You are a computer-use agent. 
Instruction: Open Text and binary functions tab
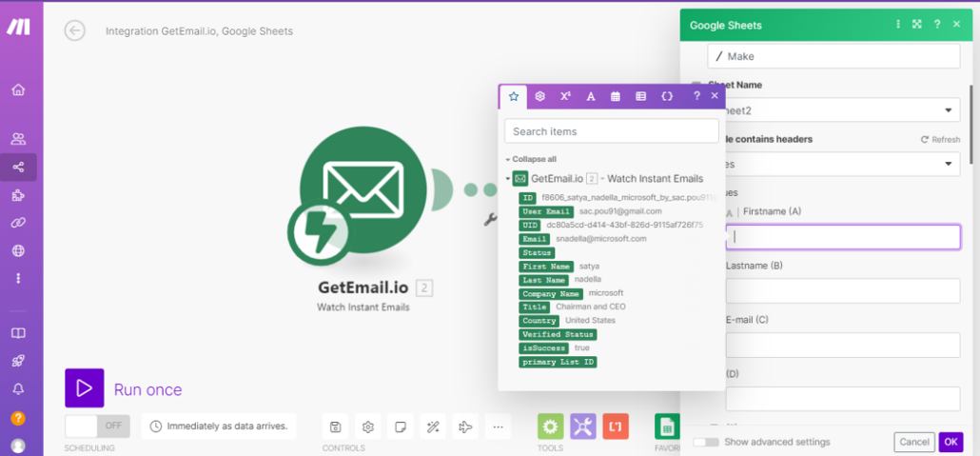(x=591, y=96)
